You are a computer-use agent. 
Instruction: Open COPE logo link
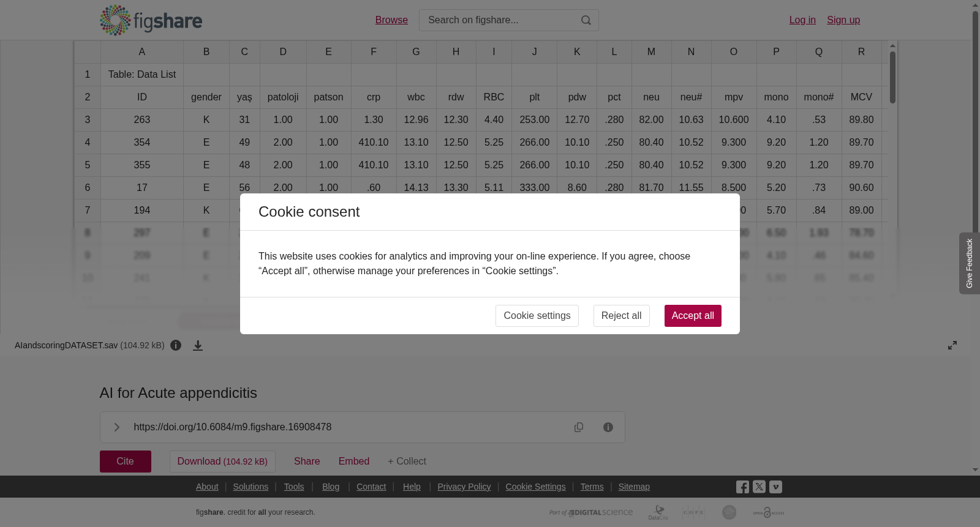pos(693,512)
